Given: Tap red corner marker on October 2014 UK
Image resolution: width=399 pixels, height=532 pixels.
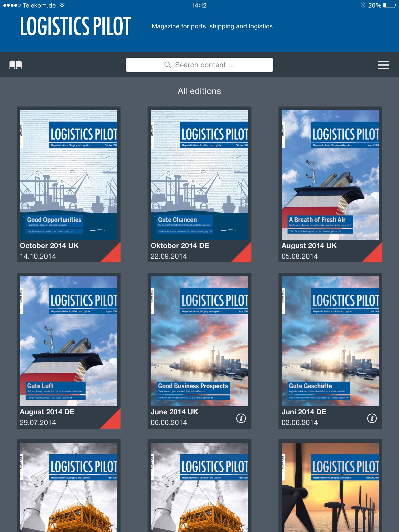Looking at the screenshot, I should tap(114, 255).
